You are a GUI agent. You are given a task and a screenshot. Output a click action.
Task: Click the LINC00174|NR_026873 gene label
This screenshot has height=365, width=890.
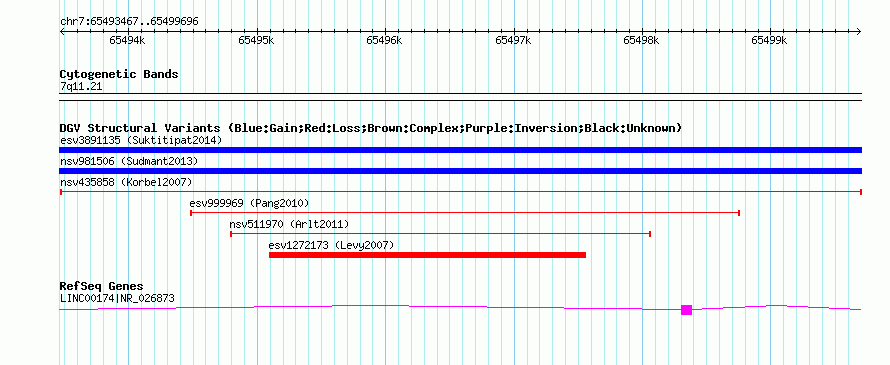click(x=117, y=298)
